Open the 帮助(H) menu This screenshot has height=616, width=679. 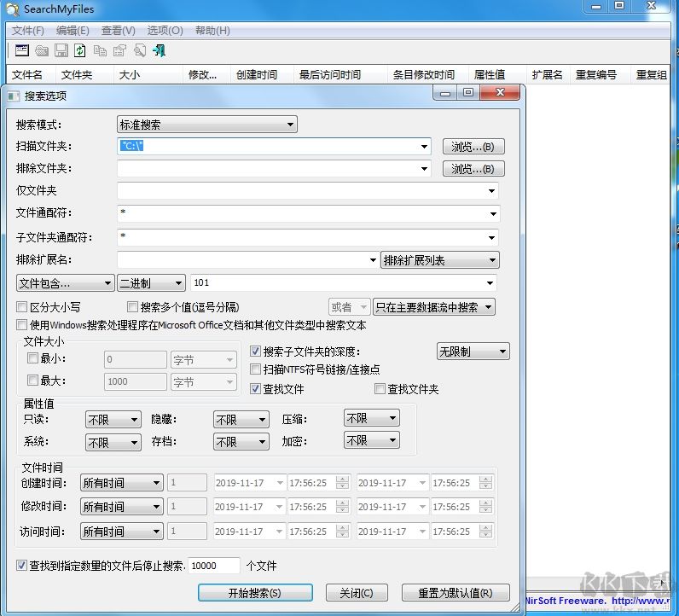click(x=212, y=31)
